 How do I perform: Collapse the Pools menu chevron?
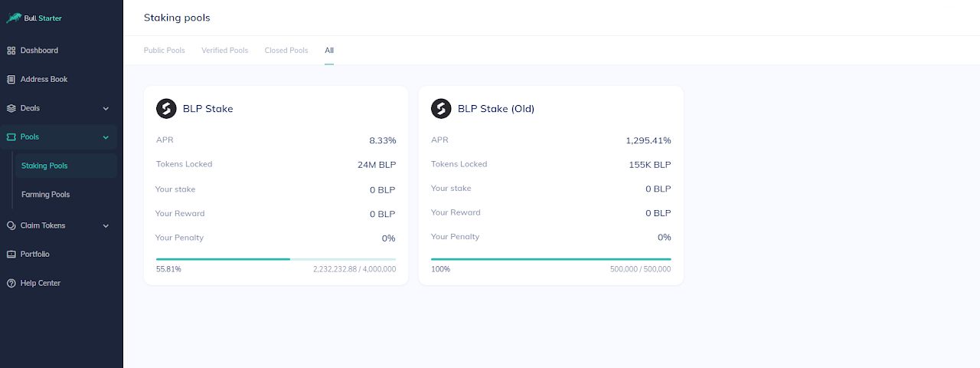pyautogui.click(x=106, y=137)
